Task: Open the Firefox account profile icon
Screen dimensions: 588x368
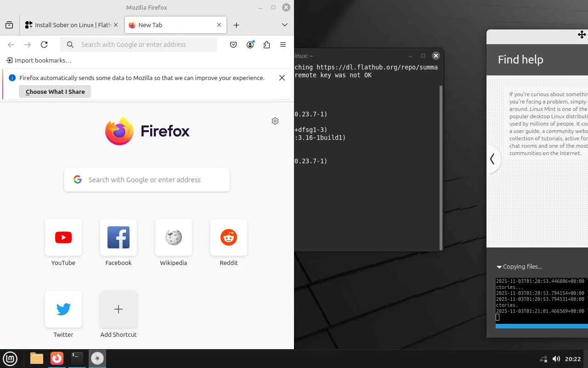Action: click(x=250, y=45)
